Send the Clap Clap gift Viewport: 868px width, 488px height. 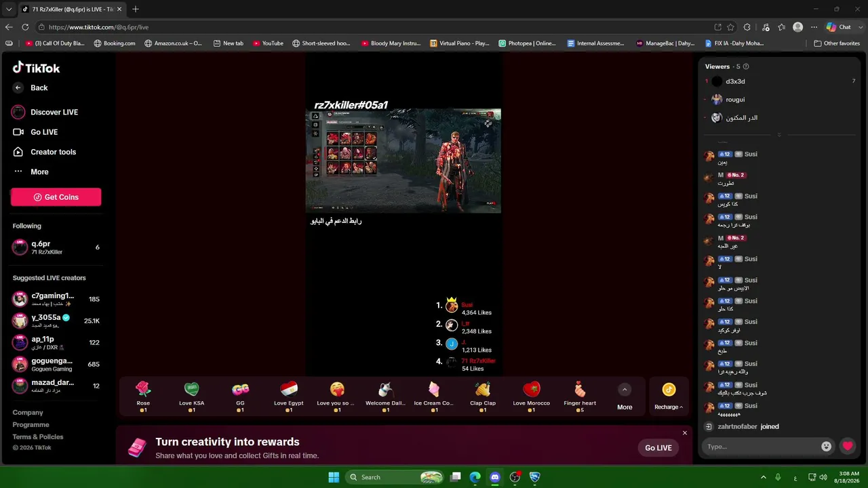coord(483,396)
